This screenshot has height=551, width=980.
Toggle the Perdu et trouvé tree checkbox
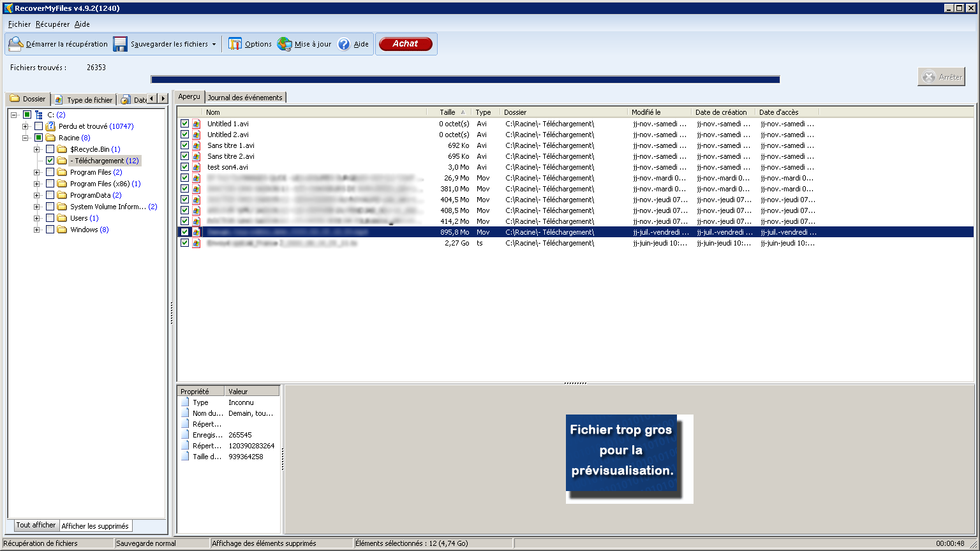[x=38, y=126]
